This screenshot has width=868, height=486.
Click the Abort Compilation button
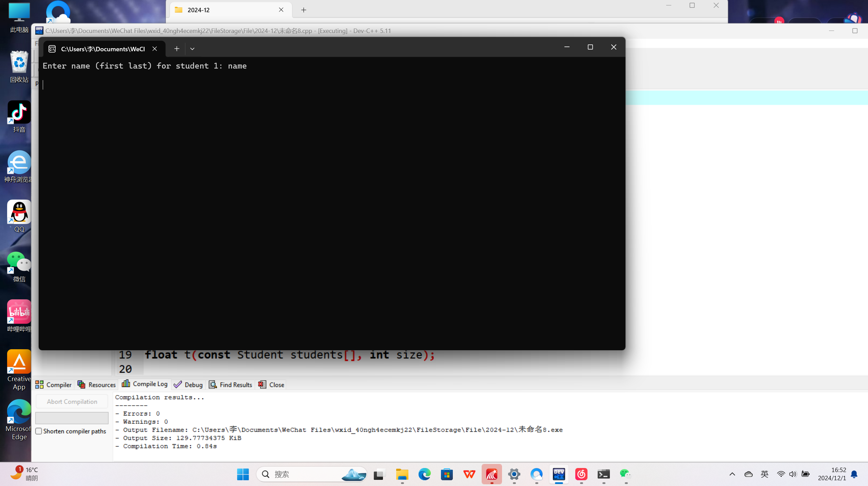point(72,401)
